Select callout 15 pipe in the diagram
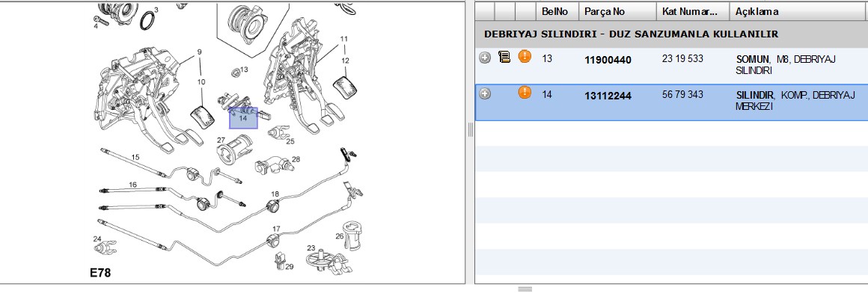Image resolution: width=868 pixels, height=293 pixels. tap(135, 158)
